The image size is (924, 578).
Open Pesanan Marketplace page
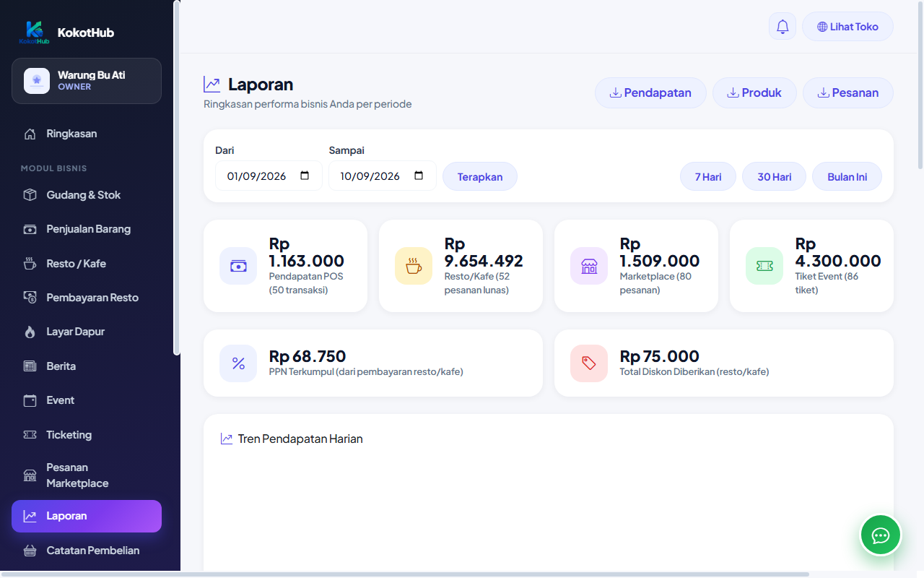[x=87, y=475]
